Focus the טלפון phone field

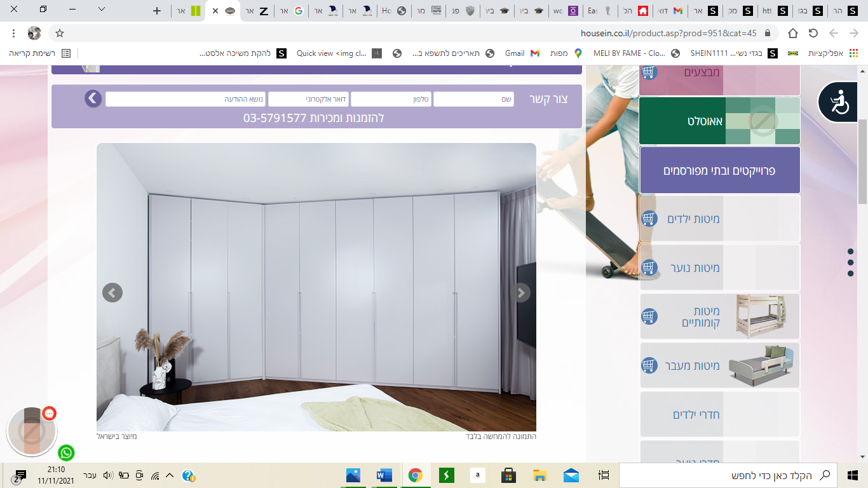click(x=391, y=99)
